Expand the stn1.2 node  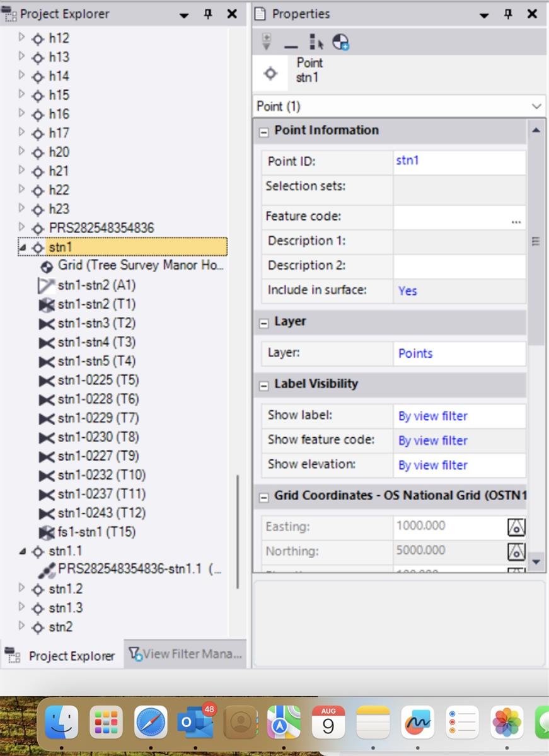coord(21,588)
